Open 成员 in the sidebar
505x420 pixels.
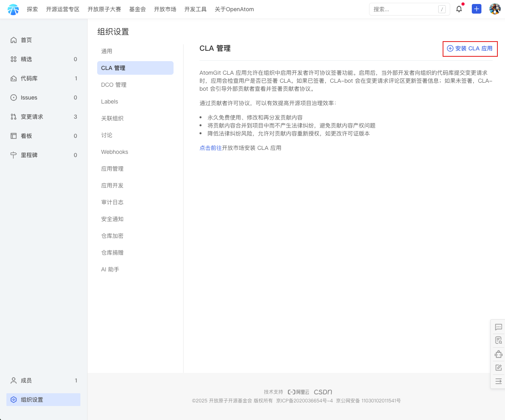click(26, 380)
